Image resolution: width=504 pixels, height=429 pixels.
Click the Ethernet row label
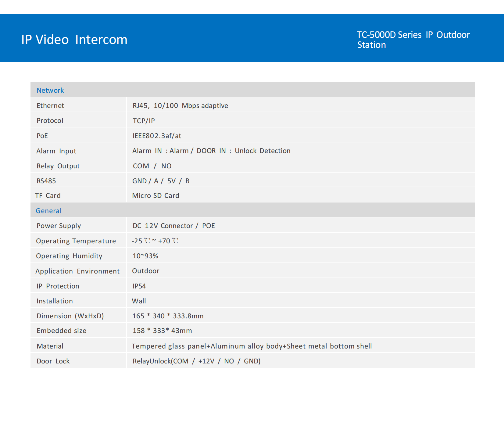click(50, 105)
